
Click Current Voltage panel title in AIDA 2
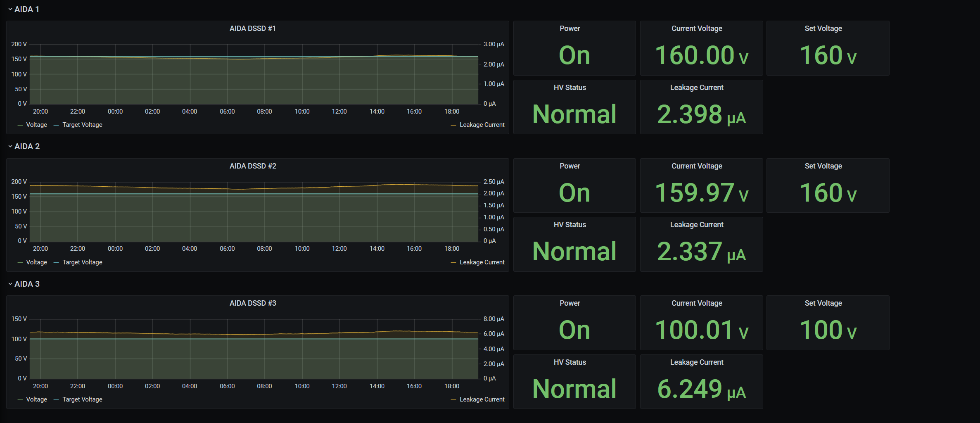tap(696, 166)
